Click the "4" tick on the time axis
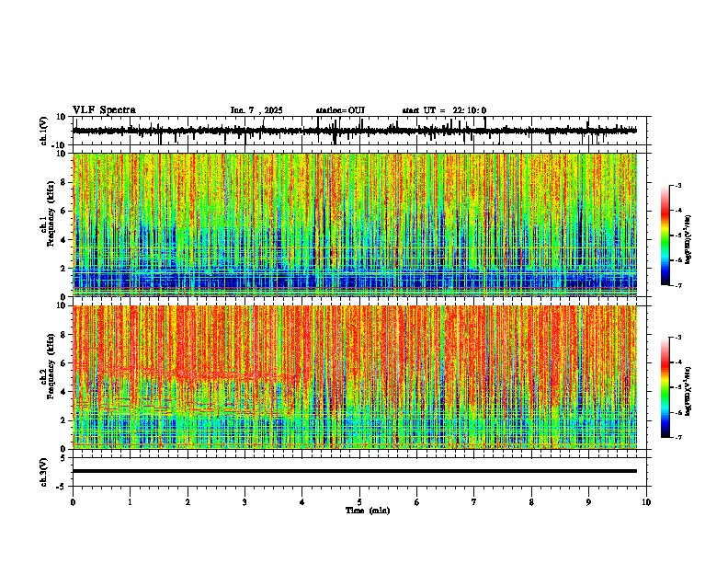The image size is (728, 563). pyautogui.click(x=302, y=502)
